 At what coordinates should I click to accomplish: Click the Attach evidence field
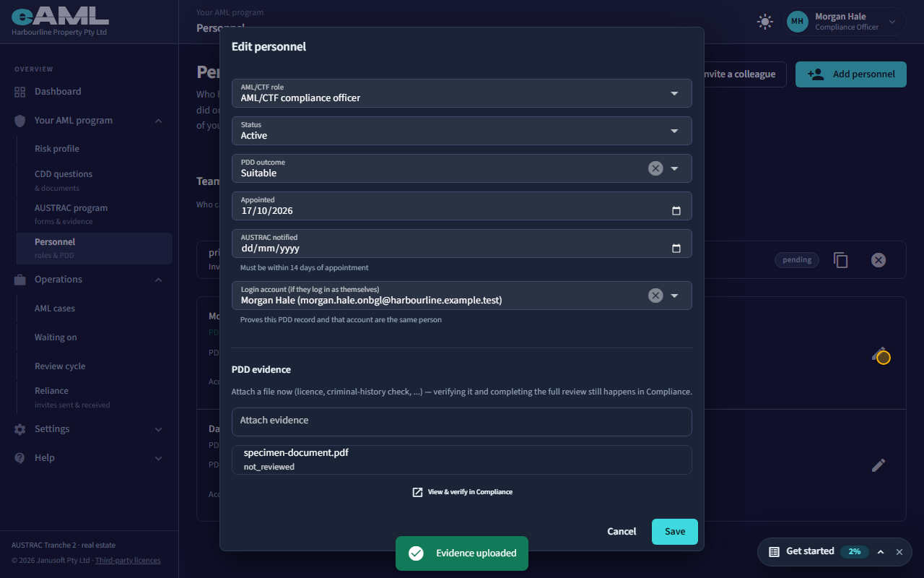[462, 422]
